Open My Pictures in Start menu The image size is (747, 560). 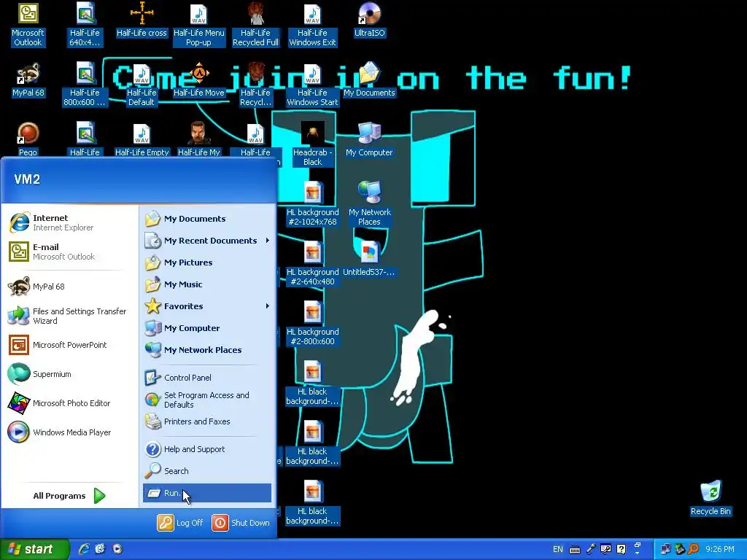click(x=207, y=262)
